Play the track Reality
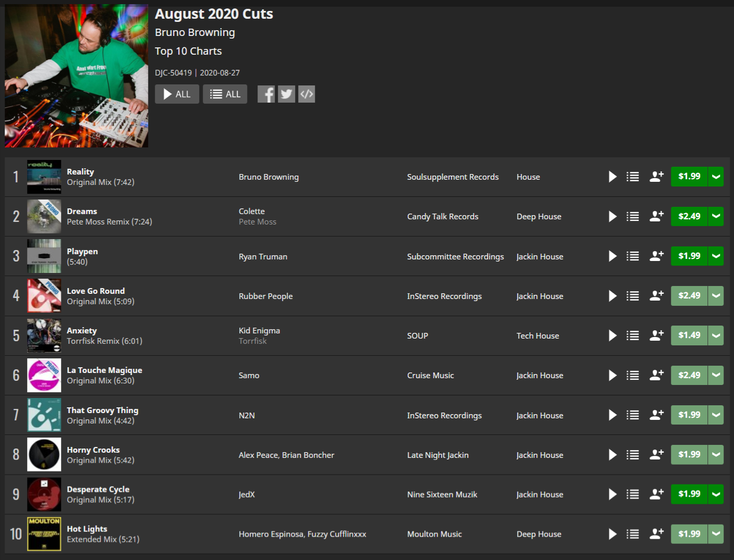734x560 pixels. click(x=613, y=177)
